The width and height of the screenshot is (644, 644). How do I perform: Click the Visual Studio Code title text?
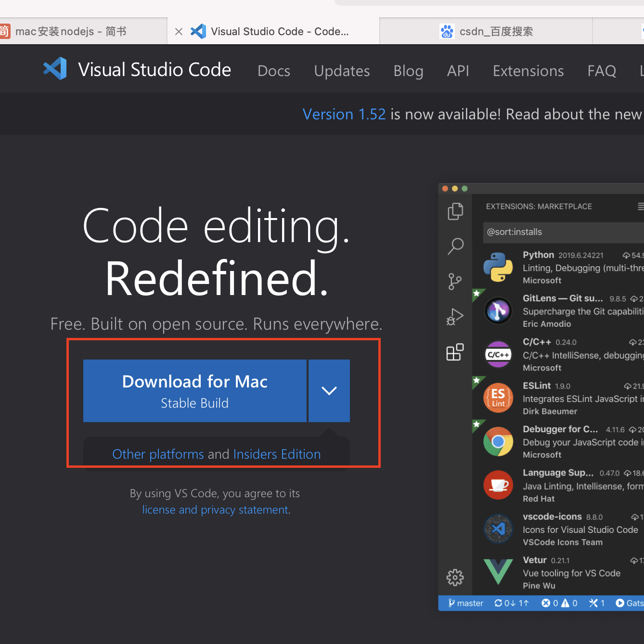(x=155, y=69)
